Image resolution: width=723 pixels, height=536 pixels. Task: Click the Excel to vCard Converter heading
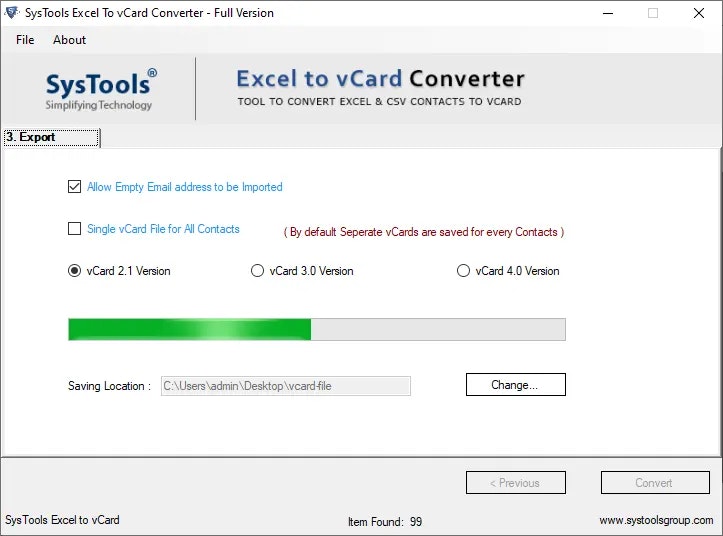click(x=380, y=79)
